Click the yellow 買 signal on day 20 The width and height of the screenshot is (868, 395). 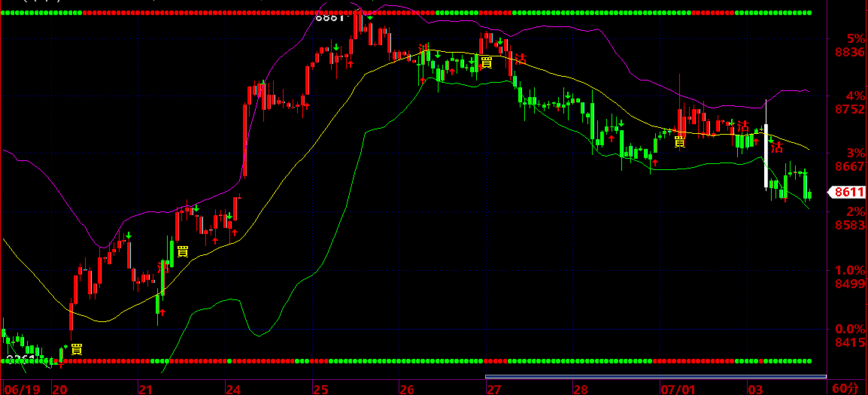point(77,349)
